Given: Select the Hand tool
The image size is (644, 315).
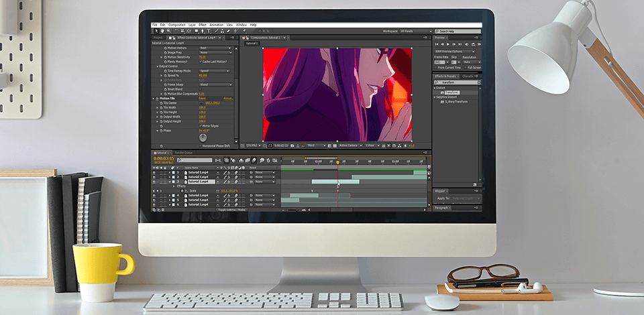Looking at the screenshot, I should [x=162, y=31].
